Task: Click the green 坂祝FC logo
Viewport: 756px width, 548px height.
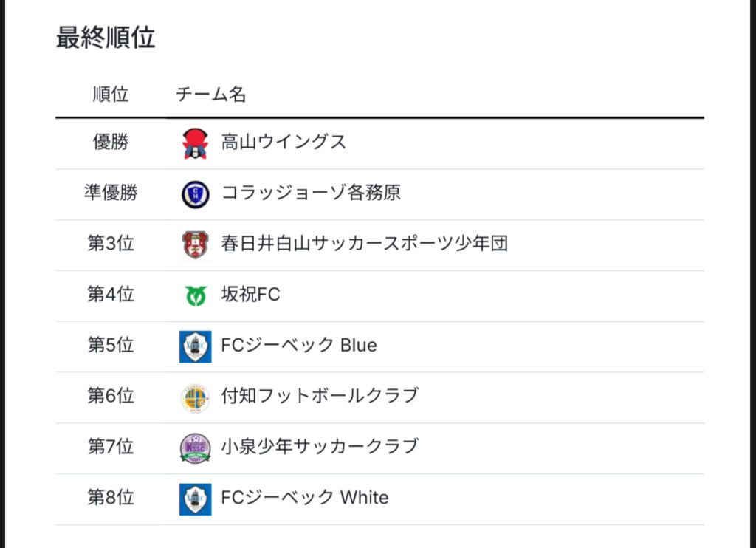Action: point(195,295)
